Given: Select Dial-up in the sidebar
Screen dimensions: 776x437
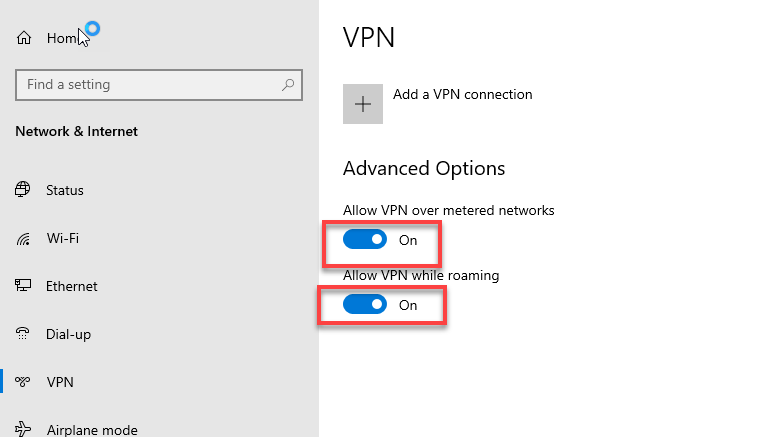Looking at the screenshot, I should pyautogui.click(x=68, y=335).
